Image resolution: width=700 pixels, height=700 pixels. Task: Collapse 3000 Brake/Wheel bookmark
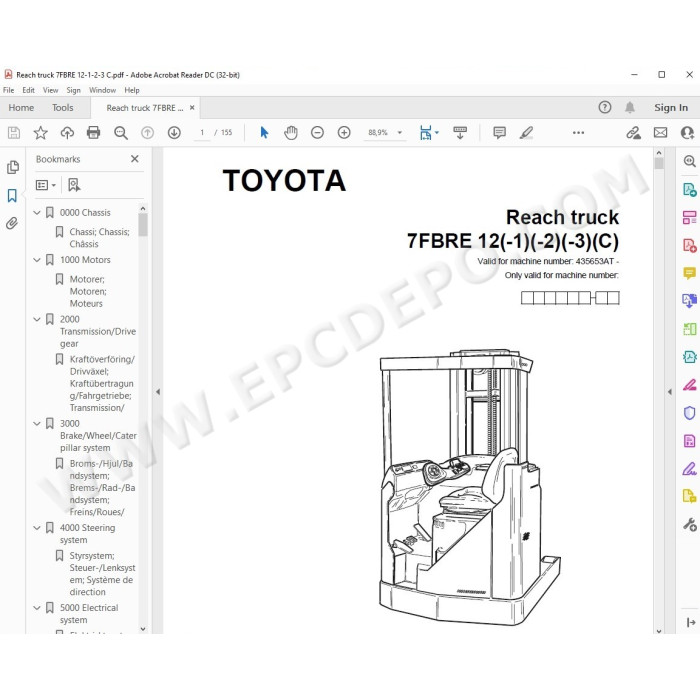click(x=37, y=424)
